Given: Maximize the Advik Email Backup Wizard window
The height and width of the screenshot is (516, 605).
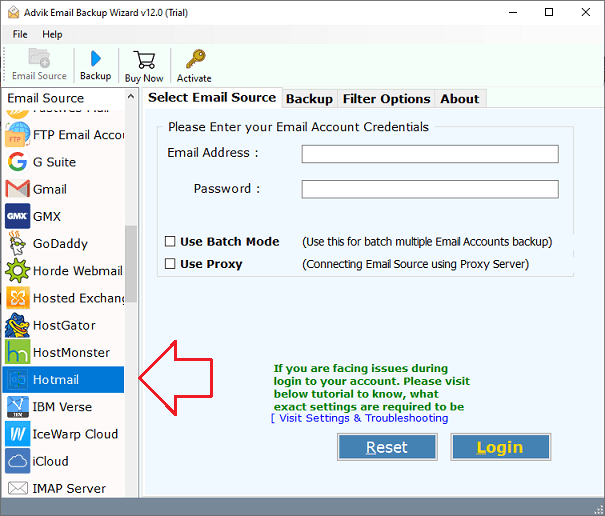Looking at the screenshot, I should coord(549,12).
